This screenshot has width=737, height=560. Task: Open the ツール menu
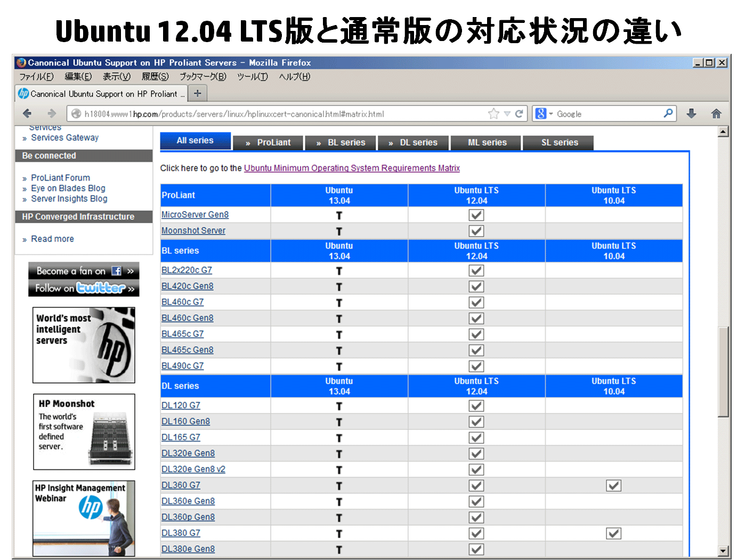(x=253, y=77)
